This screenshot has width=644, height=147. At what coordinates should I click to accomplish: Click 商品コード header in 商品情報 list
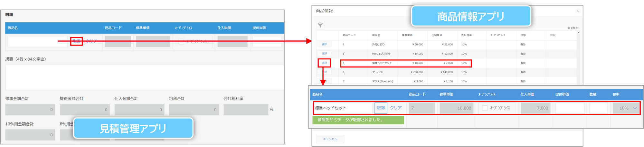point(349,35)
